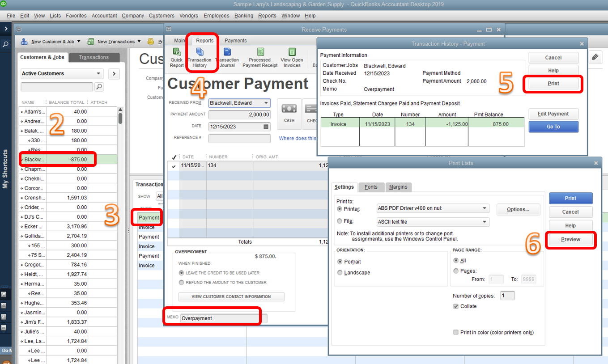
Task: Click the Processed Payment Receipt icon
Action: (x=259, y=57)
